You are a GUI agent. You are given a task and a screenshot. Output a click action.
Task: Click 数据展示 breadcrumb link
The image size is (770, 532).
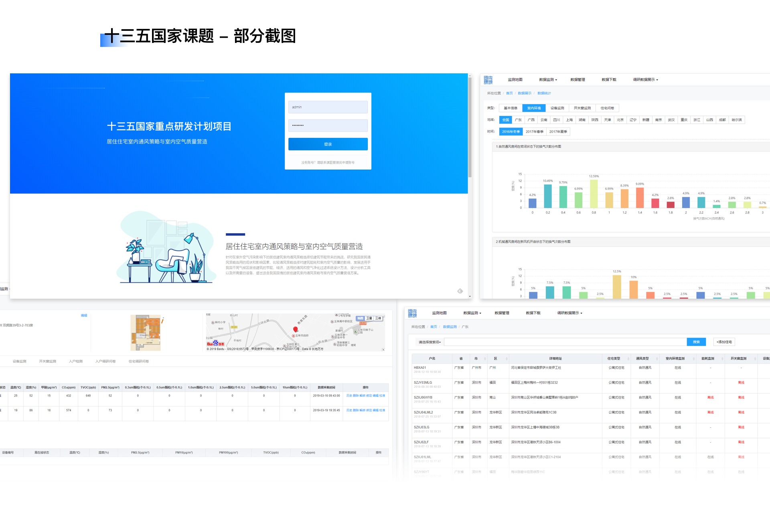(525, 93)
